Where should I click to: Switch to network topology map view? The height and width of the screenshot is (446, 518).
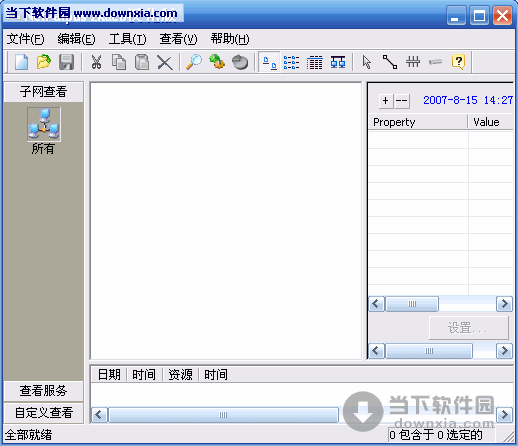[x=338, y=62]
